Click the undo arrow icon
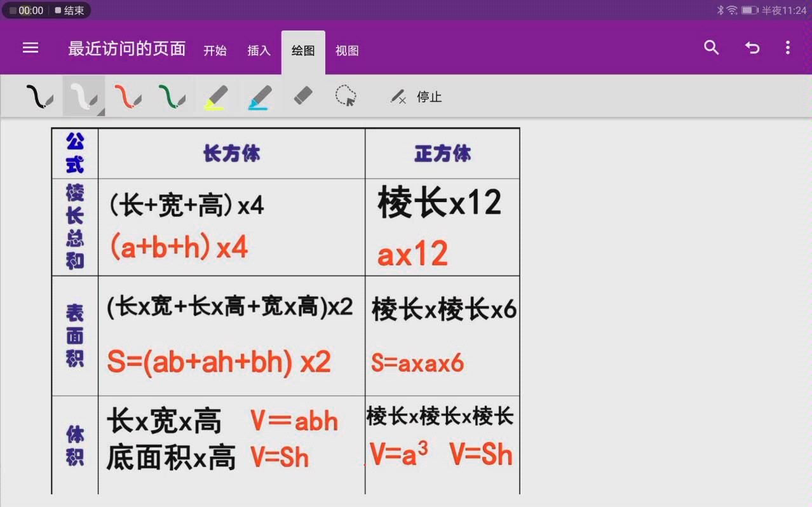This screenshot has height=507, width=812. point(752,48)
